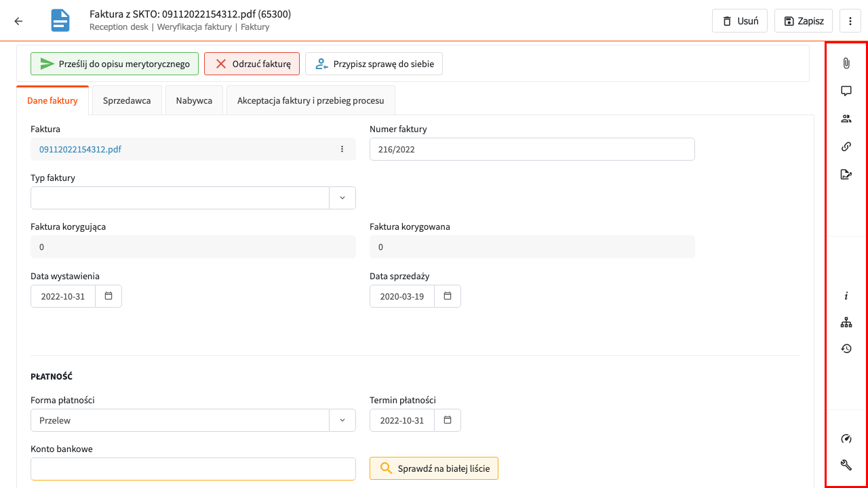This screenshot has width=868, height=488.
Task: Show document information italic i icon
Action: 846,296
